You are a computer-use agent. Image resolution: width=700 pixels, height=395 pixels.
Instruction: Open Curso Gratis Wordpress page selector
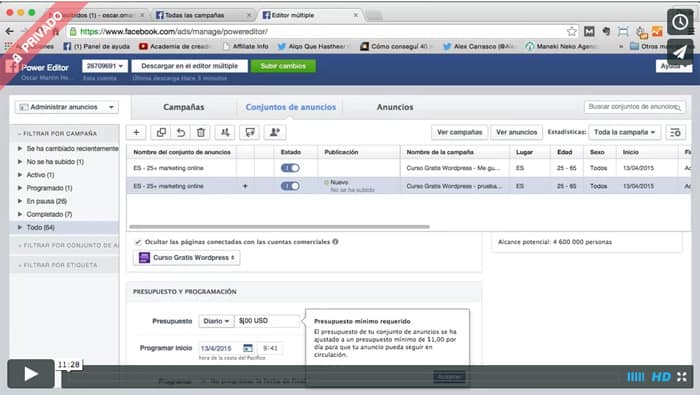click(x=187, y=258)
